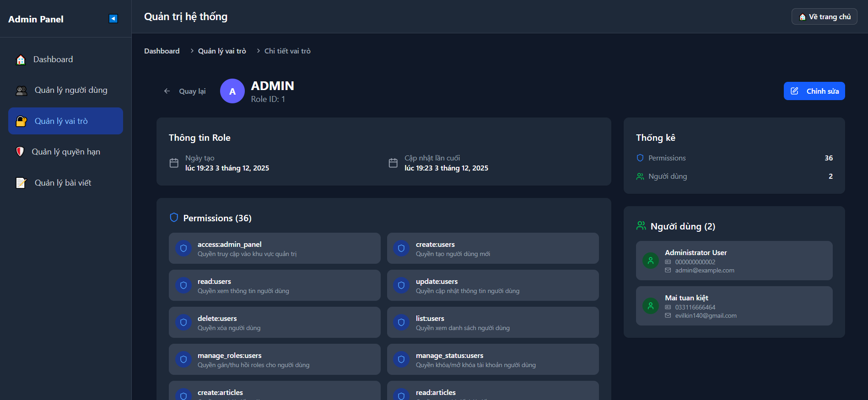Click the green user icon for Mai tuan kiệt

click(650, 306)
